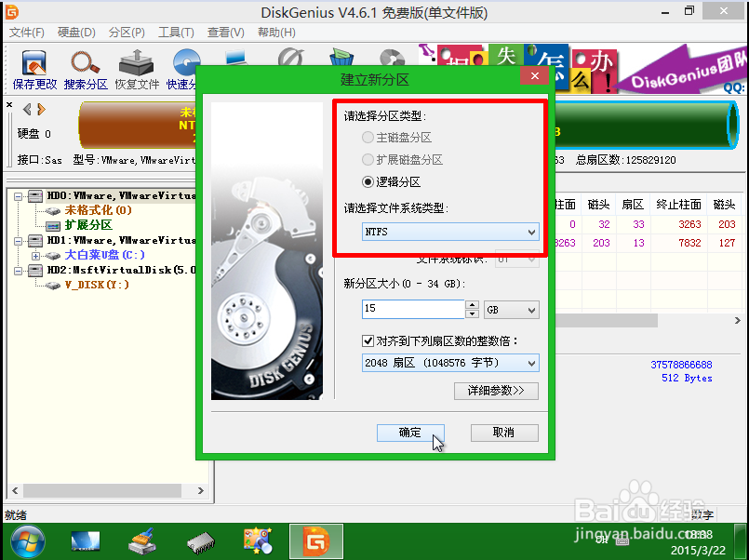Viewport: 749px width, 560px height.
Task: Click the tree panel horizontal scrollbar
Action: [102, 490]
